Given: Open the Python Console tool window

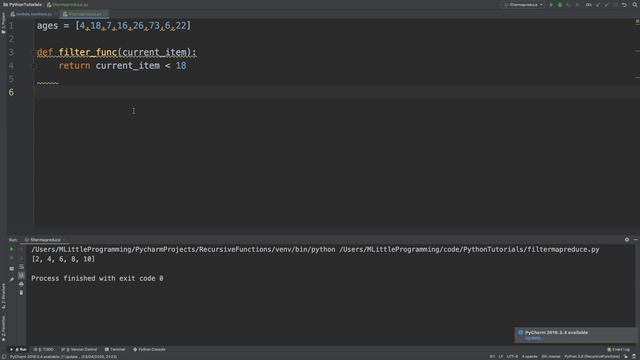Looking at the screenshot, I should click(149, 349).
